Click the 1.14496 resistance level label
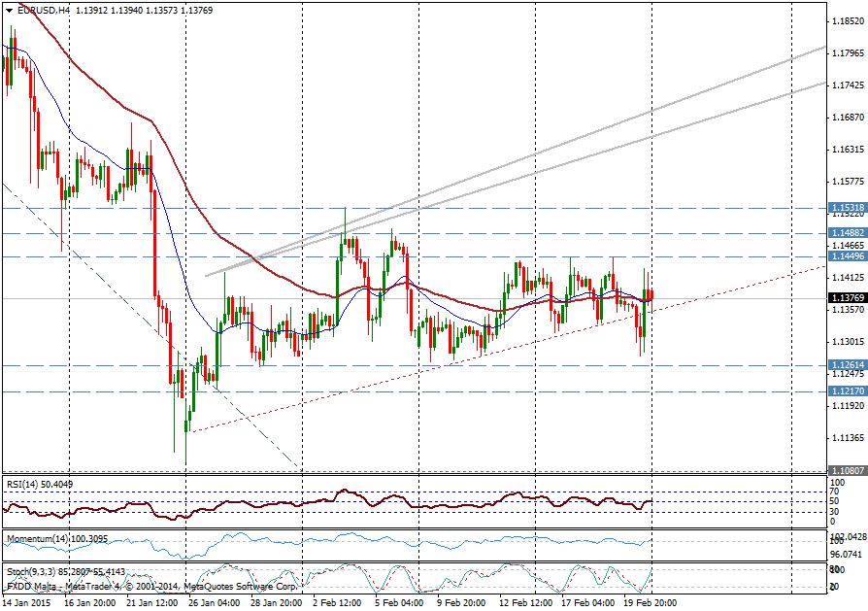The image size is (868, 611). [x=848, y=256]
